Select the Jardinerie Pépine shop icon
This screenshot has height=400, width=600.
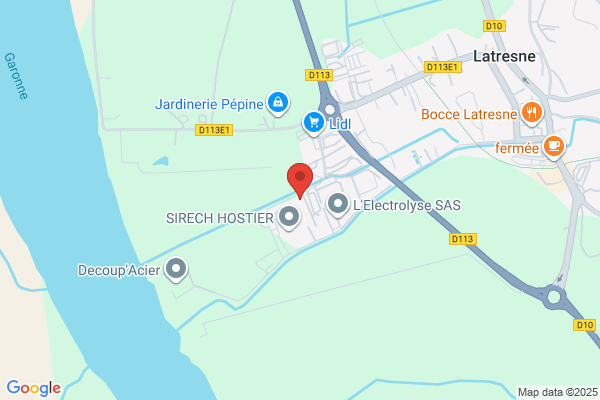click(x=278, y=103)
